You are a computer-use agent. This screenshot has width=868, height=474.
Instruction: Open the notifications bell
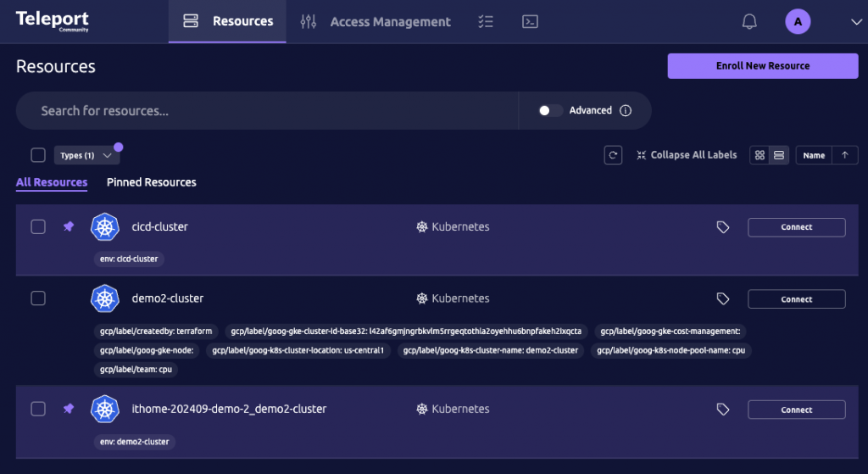point(749,21)
